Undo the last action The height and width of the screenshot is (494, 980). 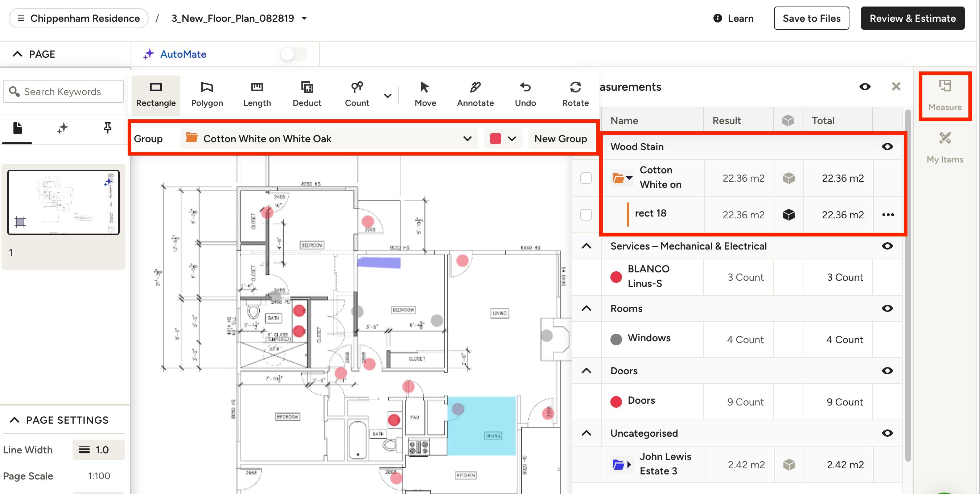click(x=526, y=95)
